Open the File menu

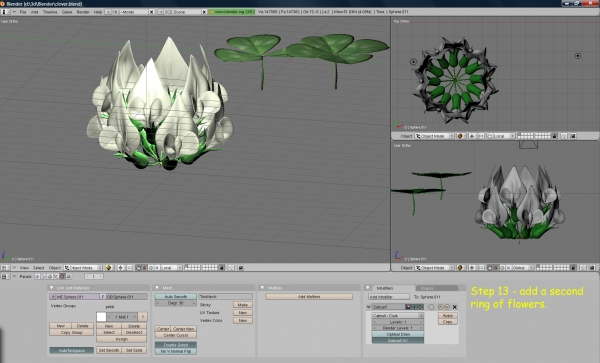23,12
